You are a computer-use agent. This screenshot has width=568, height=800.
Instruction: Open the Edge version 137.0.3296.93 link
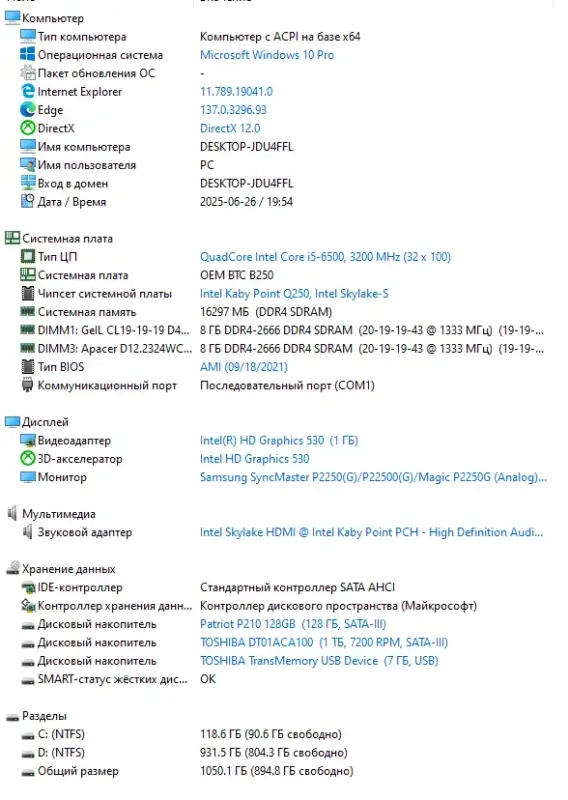point(233,110)
